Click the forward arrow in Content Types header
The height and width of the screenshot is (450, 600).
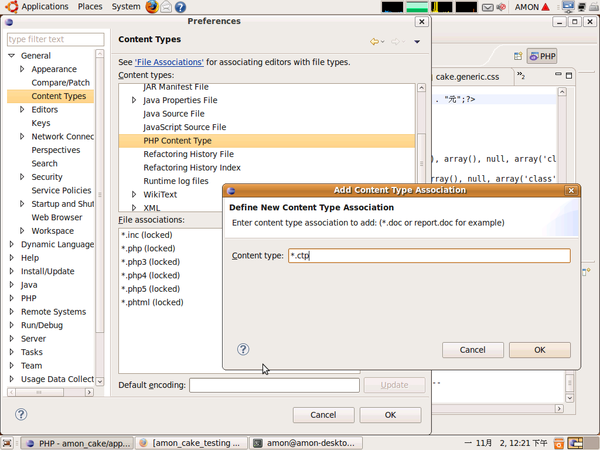point(395,41)
